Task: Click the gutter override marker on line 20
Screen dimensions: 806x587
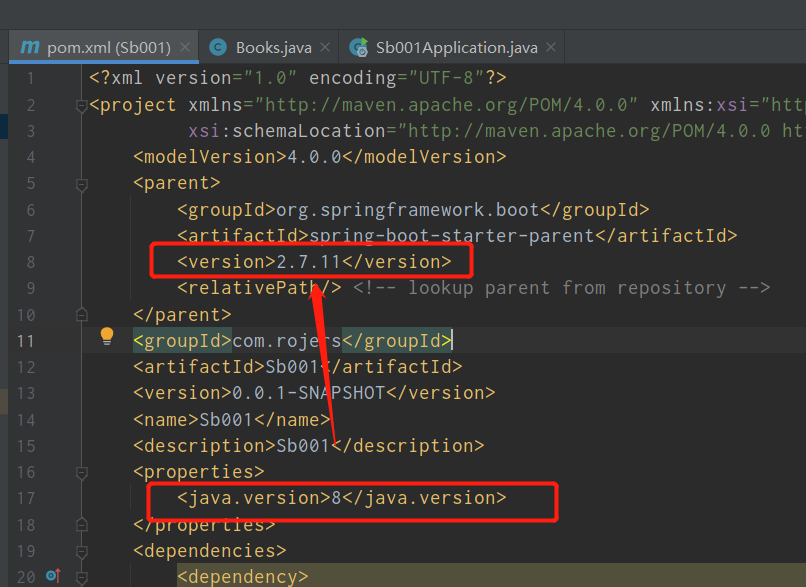Action: point(53,576)
